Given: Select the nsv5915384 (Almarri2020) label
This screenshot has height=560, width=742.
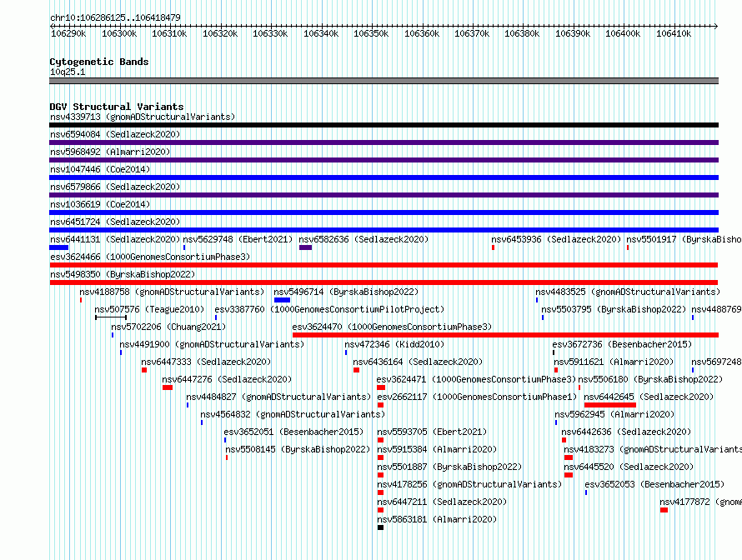Looking at the screenshot, I should click(x=437, y=449).
